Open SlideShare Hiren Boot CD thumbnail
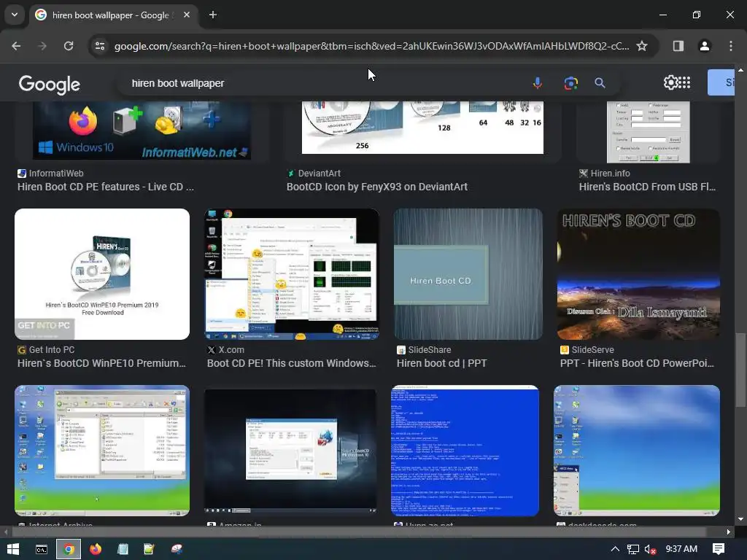Viewport: 747px width, 560px height. [x=468, y=274]
